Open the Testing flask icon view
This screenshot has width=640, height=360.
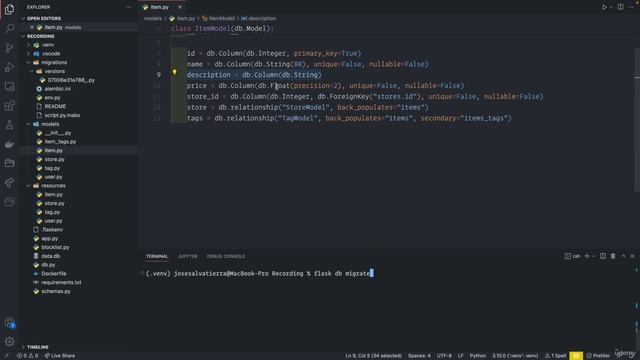[x=9, y=125]
